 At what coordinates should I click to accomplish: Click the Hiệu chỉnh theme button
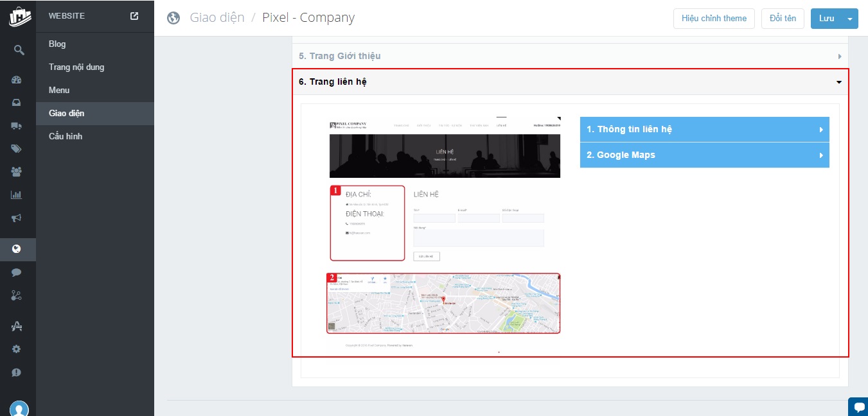(x=714, y=18)
